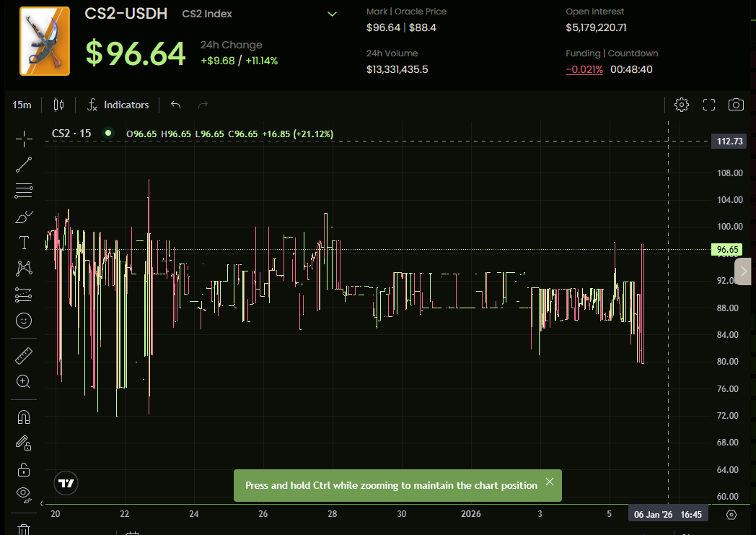This screenshot has height=535, width=756.
Task: Select the crosshair cursor tool
Action: point(24,139)
